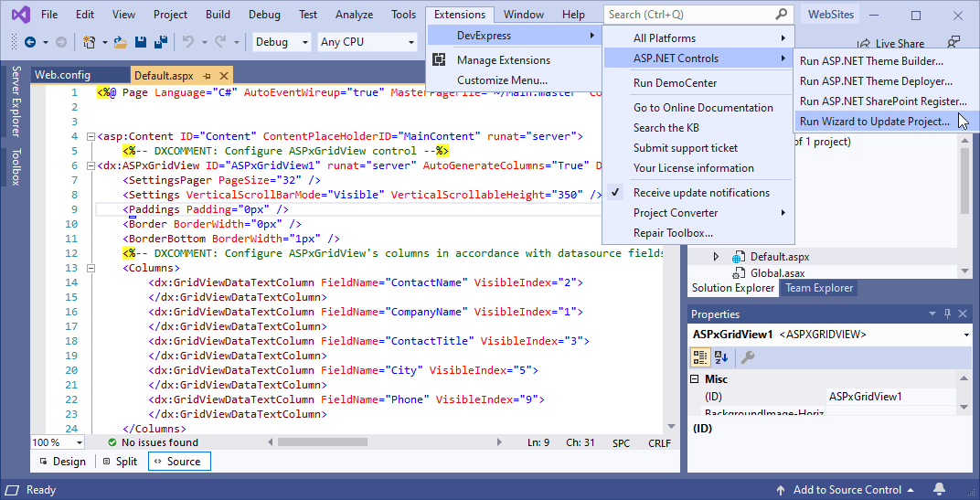Open the Toolbox side tab
The height and width of the screenshot is (500, 980).
point(16,166)
